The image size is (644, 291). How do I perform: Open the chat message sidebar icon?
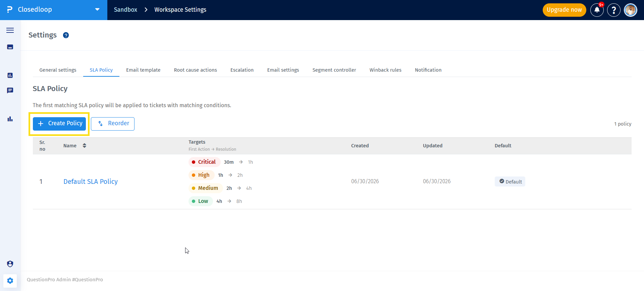click(x=10, y=90)
